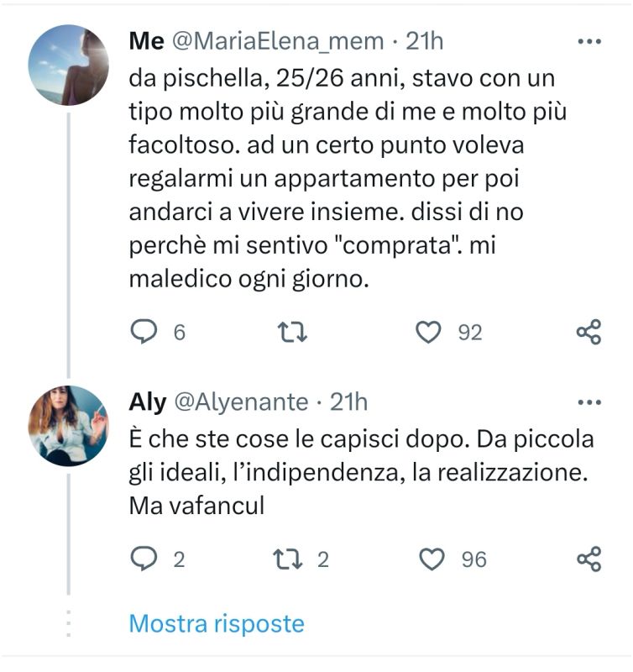This screenshot has width=633, height=672.
Task: Open the 21h timestamp on Aly's reply
Action: point(349,402)
